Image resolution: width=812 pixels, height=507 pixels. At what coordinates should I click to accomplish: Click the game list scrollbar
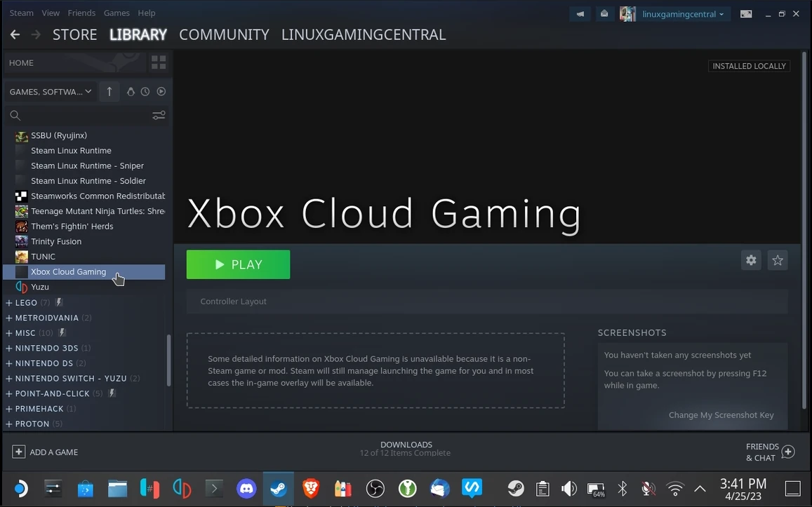(x=168, y=360)
